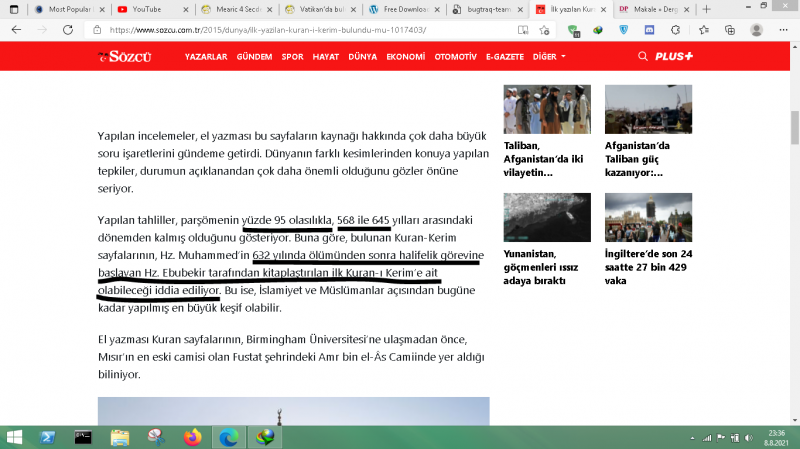Open File Explorer from the taskbar
800x449 pixels.
120,437
